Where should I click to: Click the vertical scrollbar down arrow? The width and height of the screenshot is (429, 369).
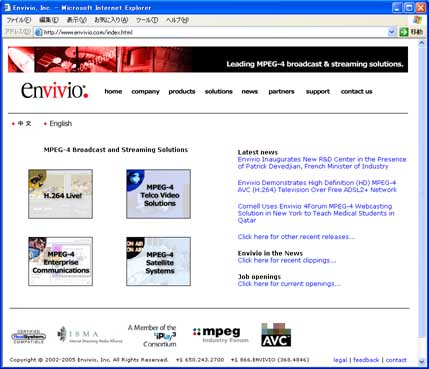pos(422,361)
